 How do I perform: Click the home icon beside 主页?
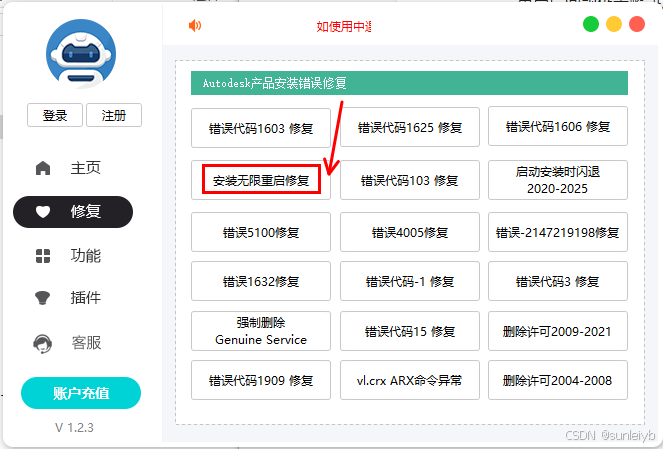(43, 168)
